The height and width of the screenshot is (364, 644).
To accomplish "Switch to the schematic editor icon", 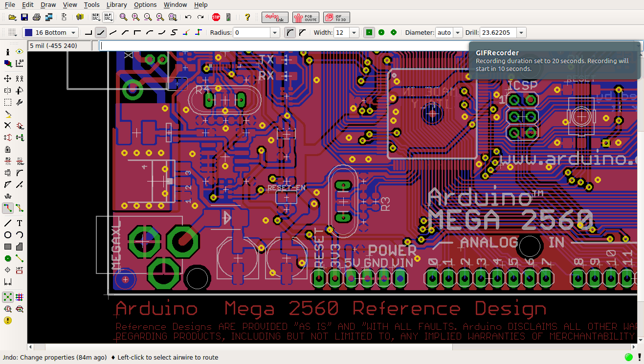I will click(64, 17).
